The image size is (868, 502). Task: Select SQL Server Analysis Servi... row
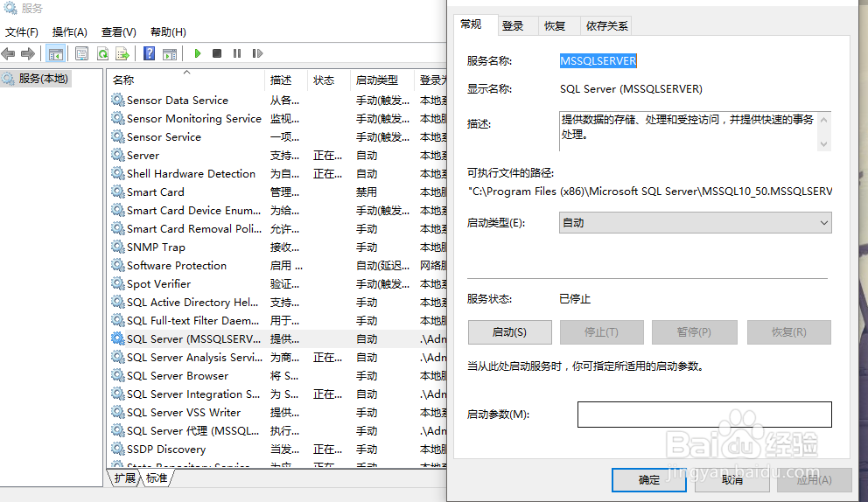coord(278,357)
